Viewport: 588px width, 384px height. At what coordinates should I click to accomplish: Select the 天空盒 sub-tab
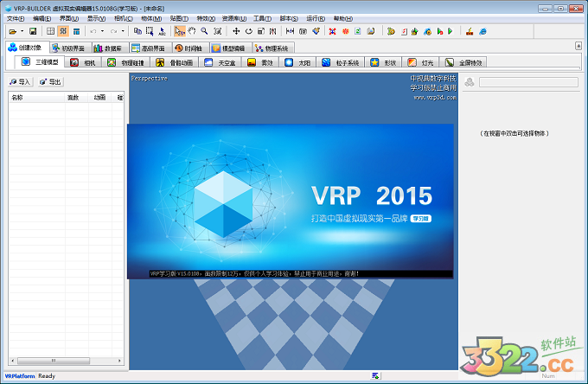tap(220, 62)
